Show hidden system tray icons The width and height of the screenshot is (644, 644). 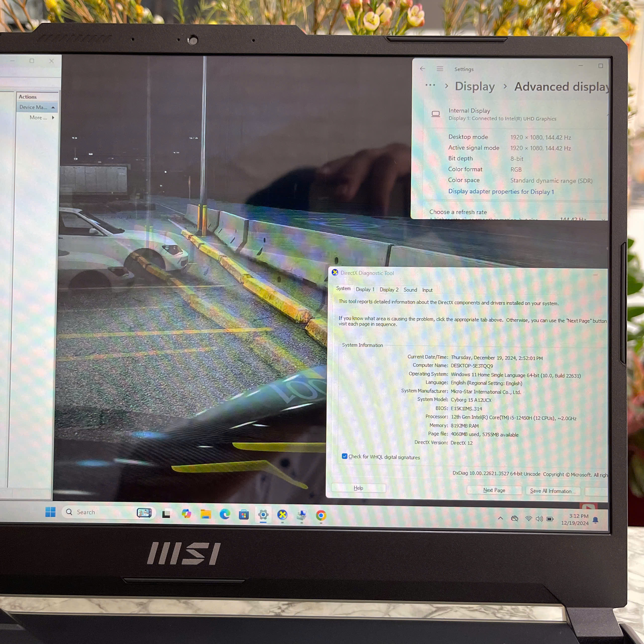[x=500, y=518]
